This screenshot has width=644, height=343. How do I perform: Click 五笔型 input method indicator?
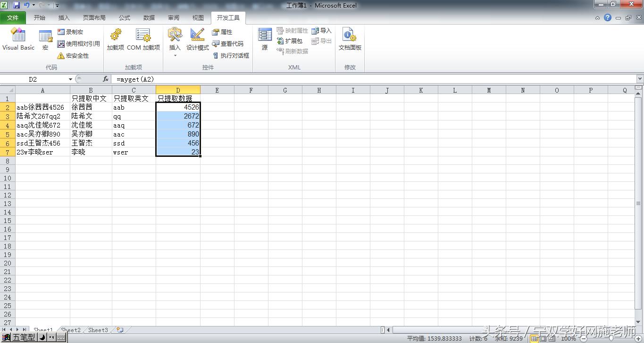[x=24, y=337]
